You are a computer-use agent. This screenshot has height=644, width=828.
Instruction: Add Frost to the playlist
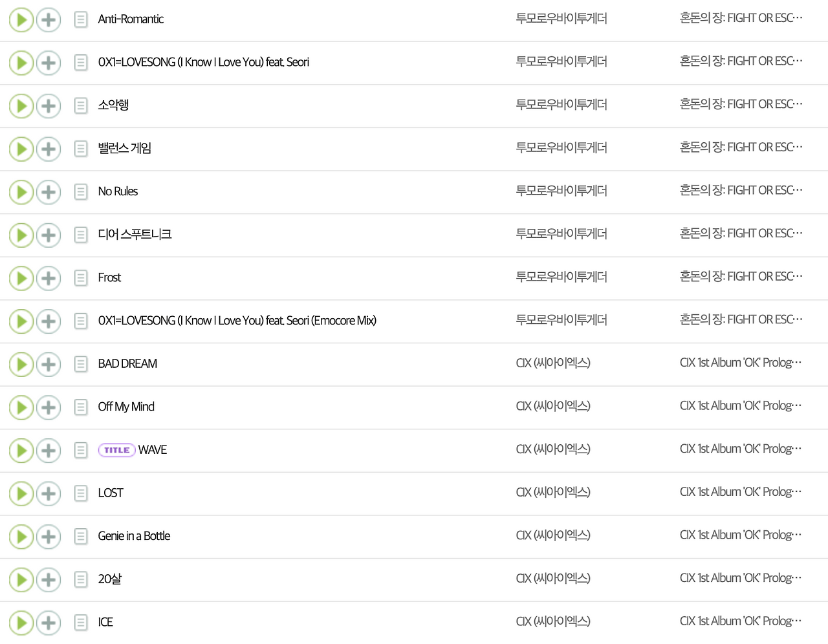pos(49,278)
